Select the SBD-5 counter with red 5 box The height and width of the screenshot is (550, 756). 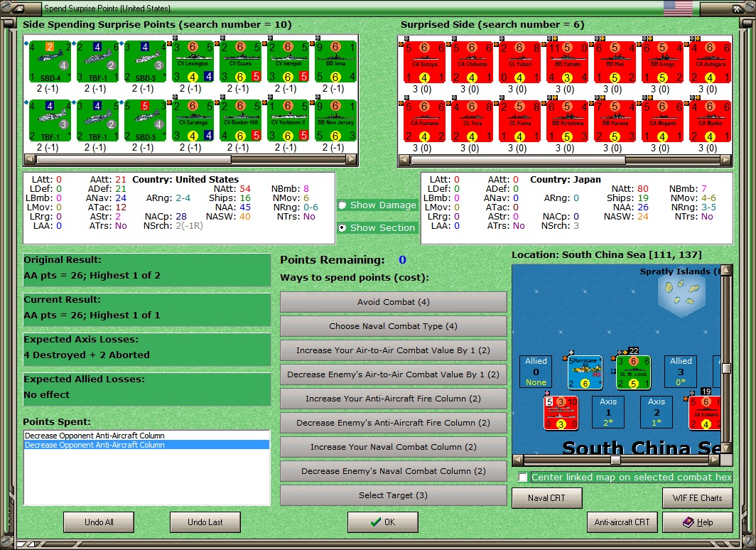click(x=145, y=121)
